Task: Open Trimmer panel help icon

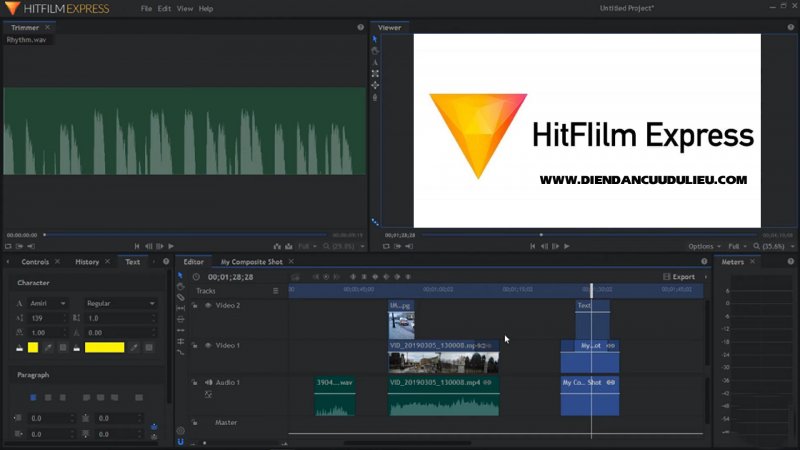Action: click(360, 27)
